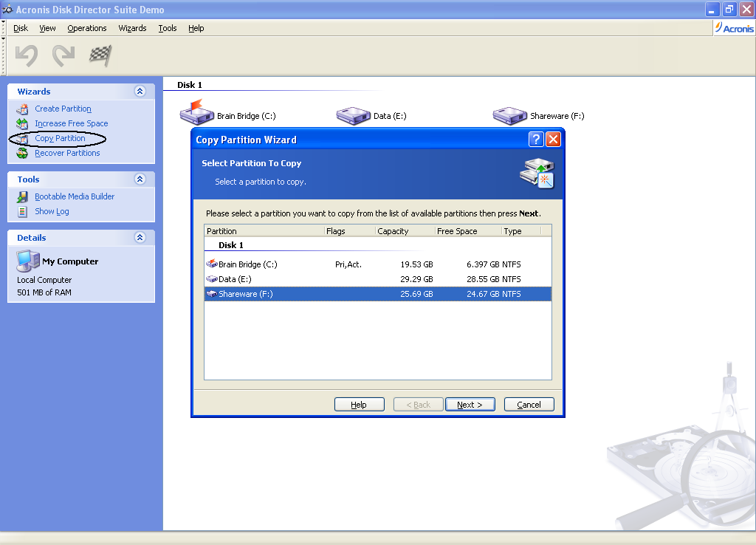Sort the list by the Free Space column
Viewport: 756px width, 545px height.
(x=469, y=231)
